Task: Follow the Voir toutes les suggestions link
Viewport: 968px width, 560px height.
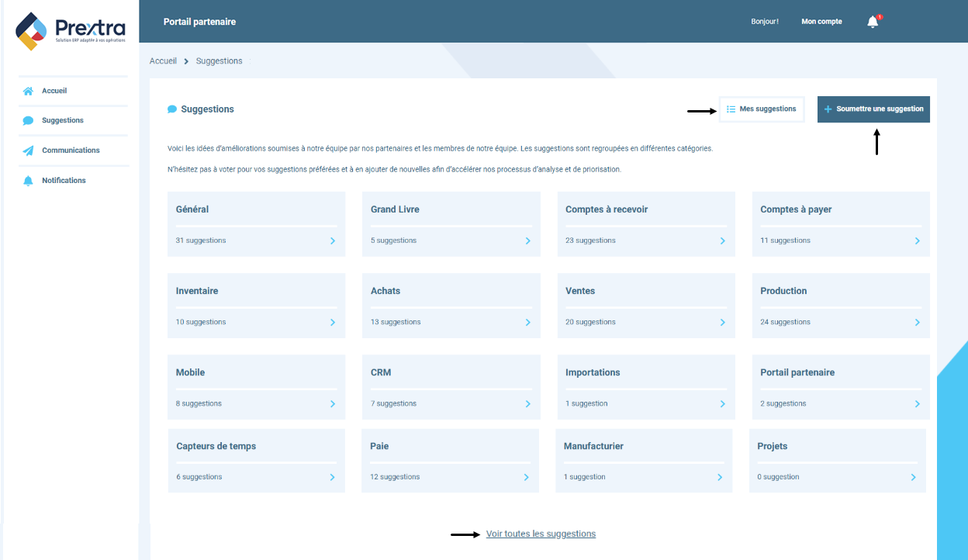Action: point(541,534)
